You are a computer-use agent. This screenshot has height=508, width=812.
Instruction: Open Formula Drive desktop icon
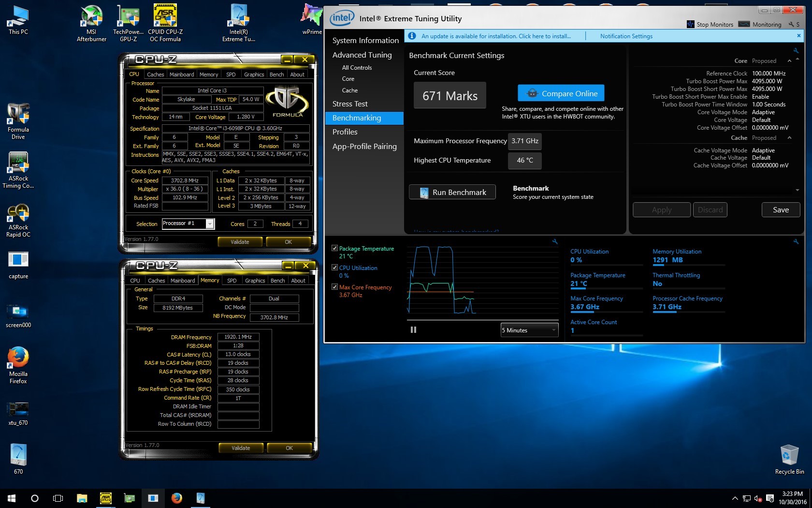coord(18,121)
